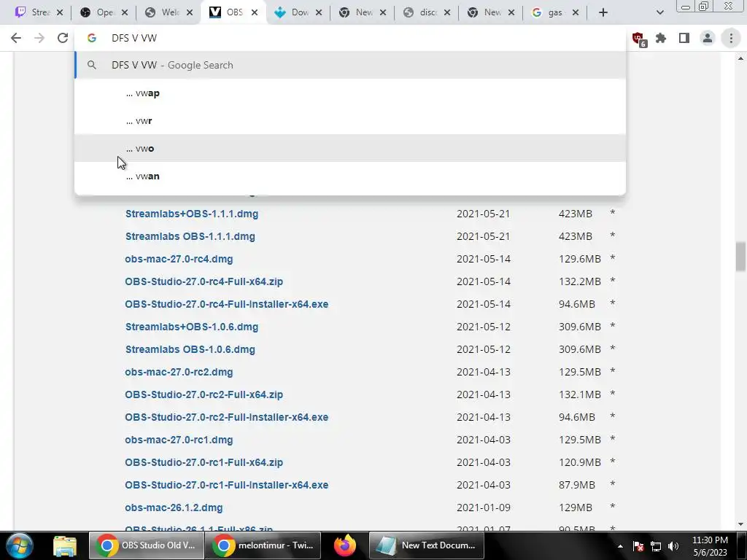Show hidden system tray icons arrow
The image size is (747, 560).
pyautogui.click(x=620, y=546)
